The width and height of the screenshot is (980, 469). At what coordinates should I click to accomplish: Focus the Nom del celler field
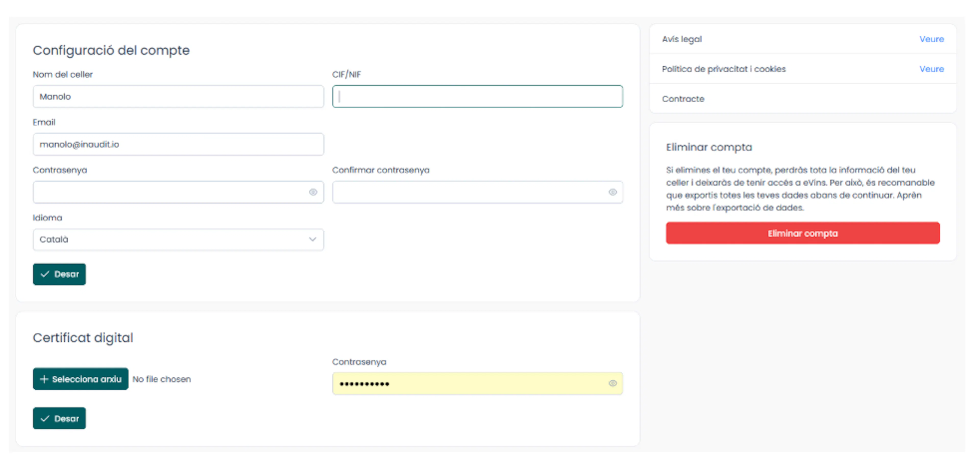click(178, 97)
